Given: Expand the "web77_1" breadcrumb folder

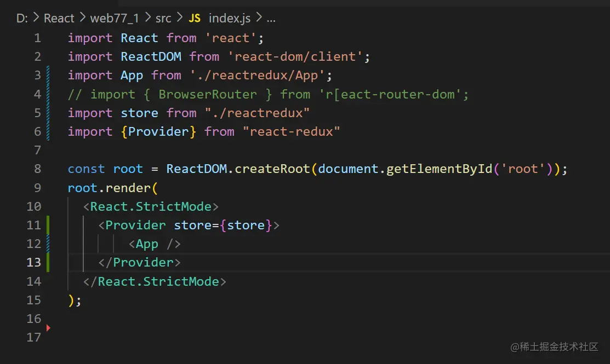Looking at the screenshot, I should pos(113,18).
